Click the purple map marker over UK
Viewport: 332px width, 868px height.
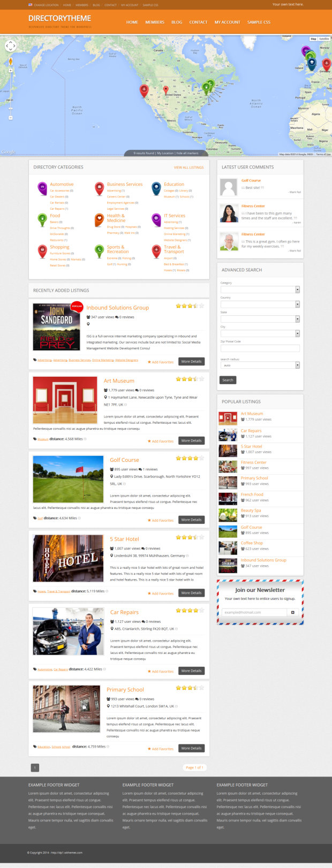(x=306, y=51)
